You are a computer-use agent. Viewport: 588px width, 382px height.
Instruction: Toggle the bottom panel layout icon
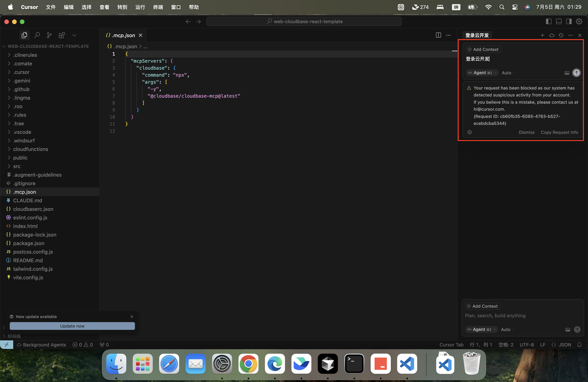click(559, 22)
